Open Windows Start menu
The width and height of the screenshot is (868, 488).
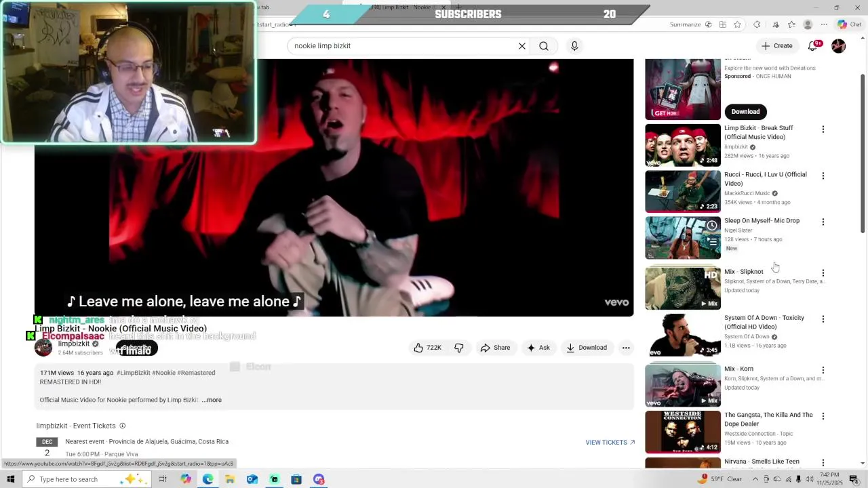pyautogui.click(x=10, y=479)
